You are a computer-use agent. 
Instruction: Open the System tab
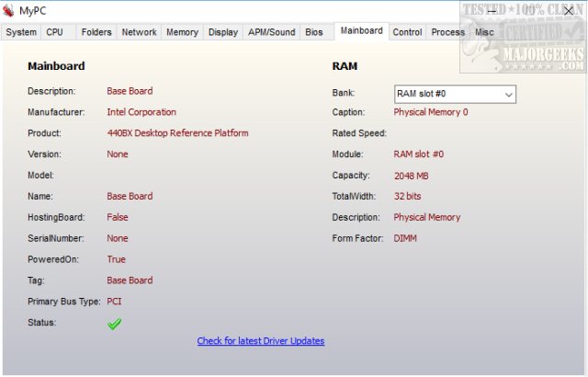[21, 32]
